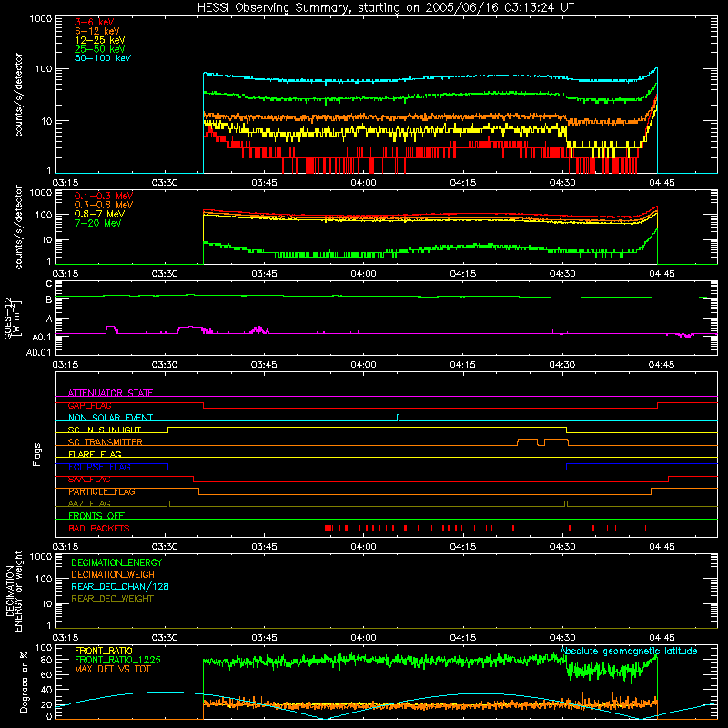Click the AAZ_FLAG pulse near 03:30
This screenshot has width=728, height=728.
click(168, 503)
